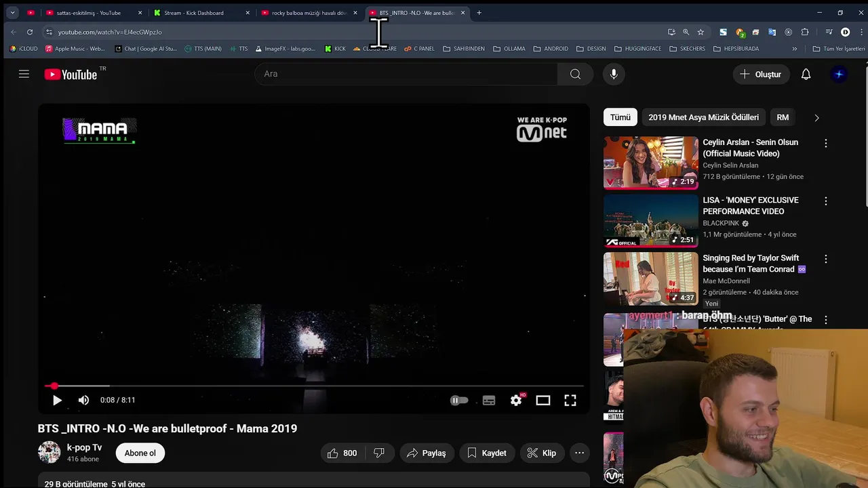
Task: Switch to sattas-eskitilmiş YouTube tab
Action: tap(93, 13)
